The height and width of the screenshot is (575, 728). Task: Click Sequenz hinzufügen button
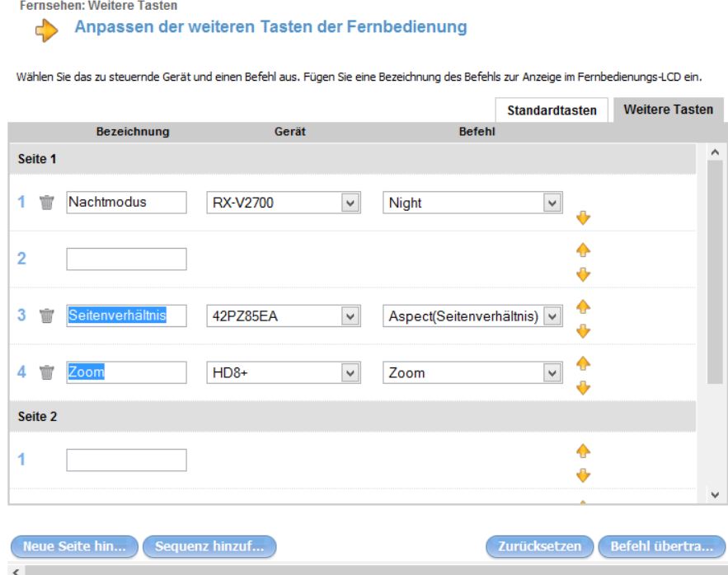click(209, 545)
